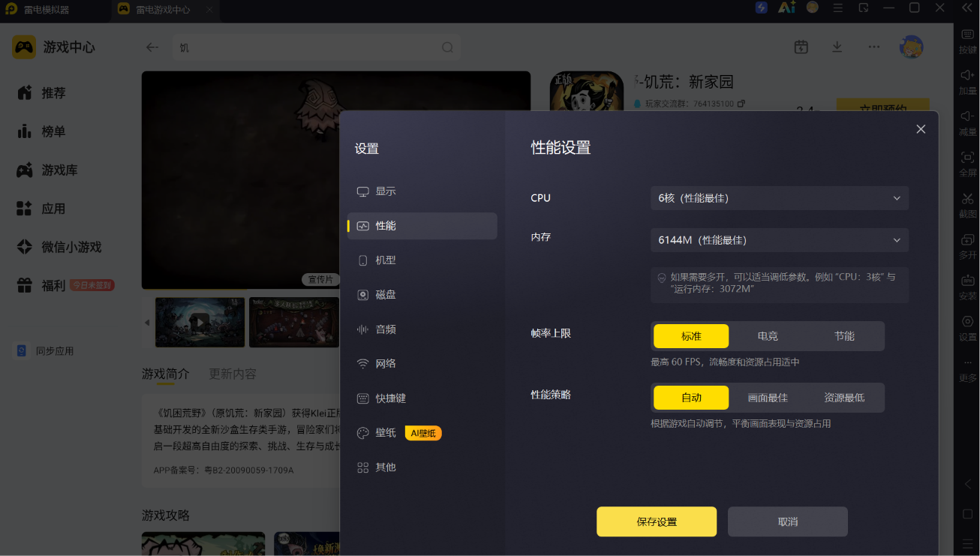This screenshot has height=556, width=980.
Task: Take a screenshot with the 截图 scissors icon
Action: [967, 199]
